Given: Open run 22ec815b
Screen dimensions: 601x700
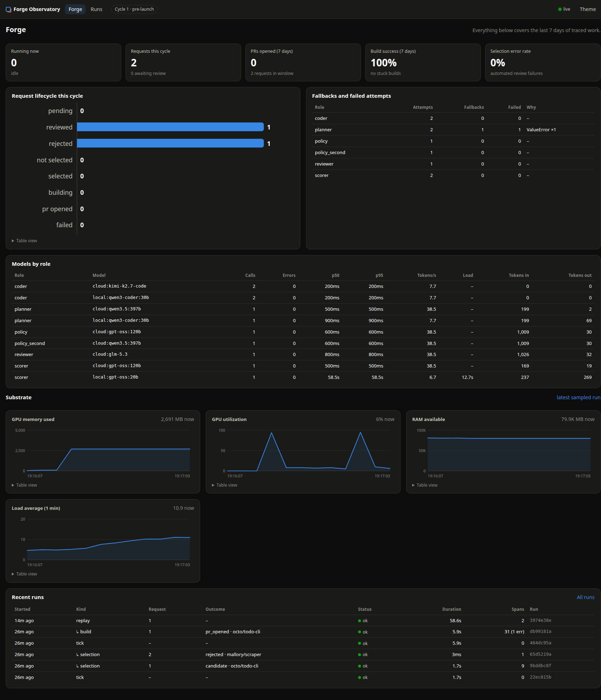Looking at the screenshot, I should (x=540, y=677).
